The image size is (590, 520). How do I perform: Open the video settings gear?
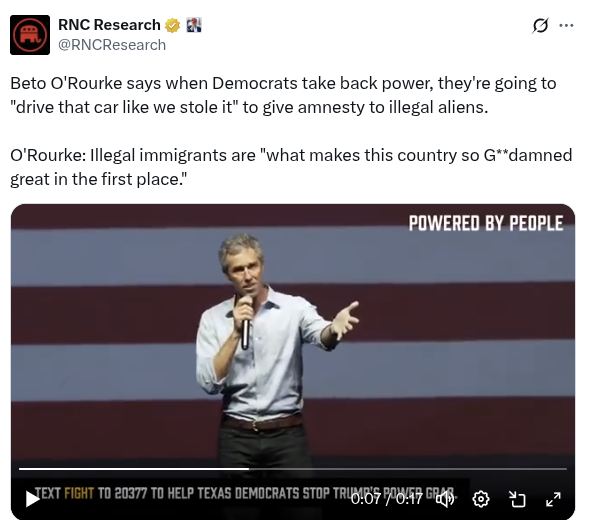coord(481,499)
